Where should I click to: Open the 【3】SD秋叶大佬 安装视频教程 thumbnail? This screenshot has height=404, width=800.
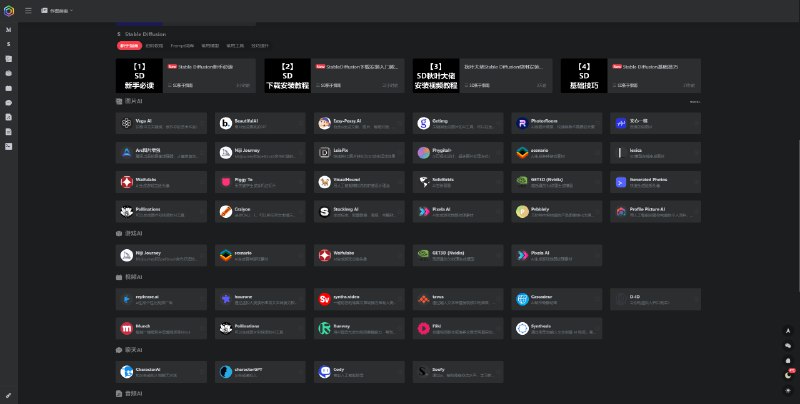436,76
